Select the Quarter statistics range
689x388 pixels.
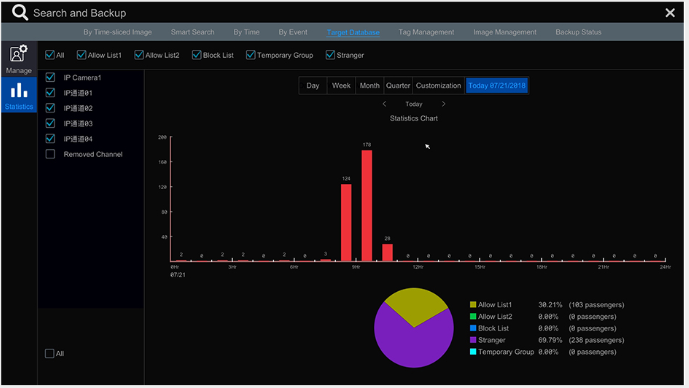[398, 86]
